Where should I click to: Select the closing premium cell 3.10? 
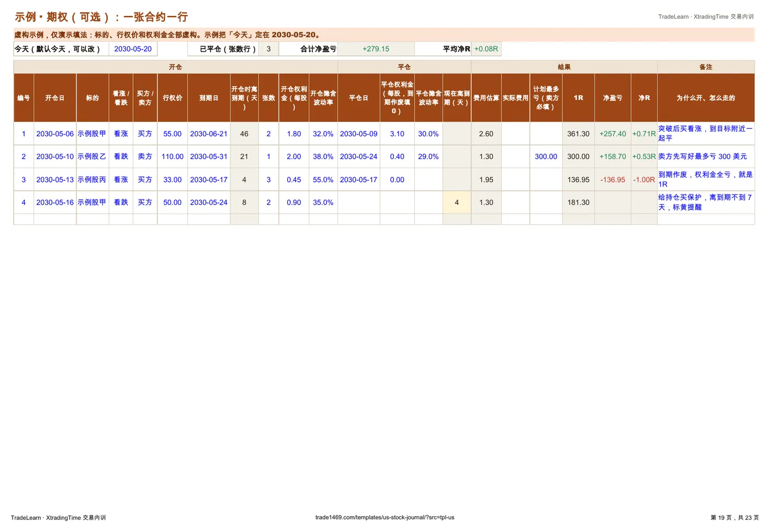397,134
